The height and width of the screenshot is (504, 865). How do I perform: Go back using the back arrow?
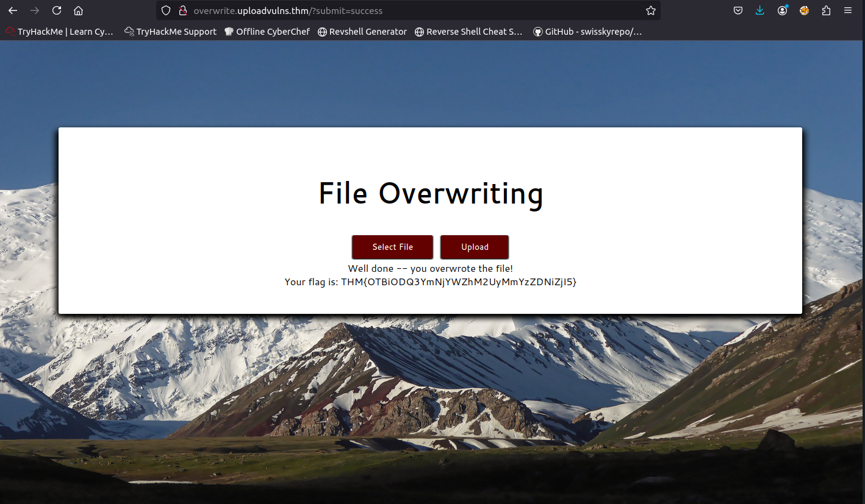12,10
